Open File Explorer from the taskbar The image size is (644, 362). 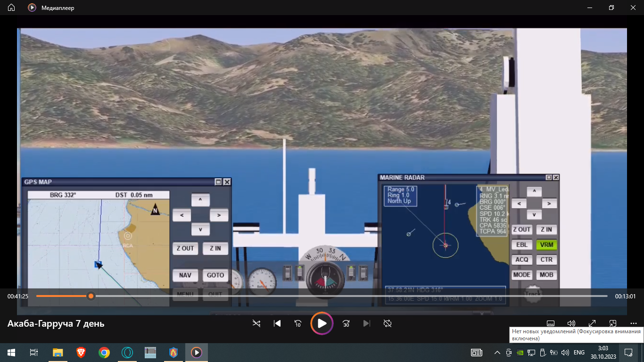tap(58, 352)
